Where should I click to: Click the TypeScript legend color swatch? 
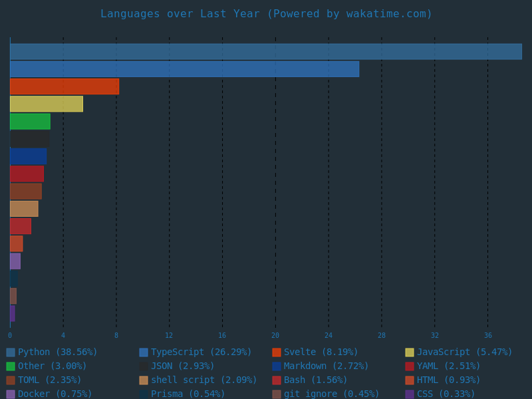[x=144, y=352]
